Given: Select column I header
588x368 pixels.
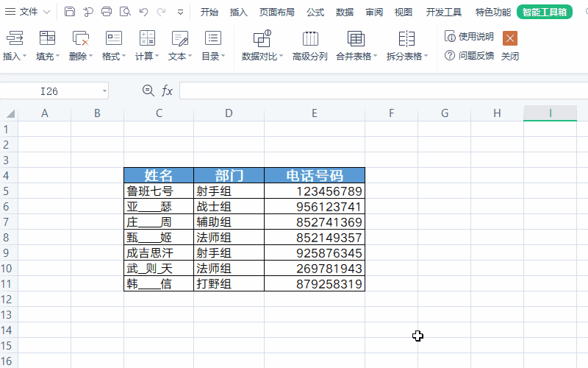Looking at the screenshot, I should point(550,113).
